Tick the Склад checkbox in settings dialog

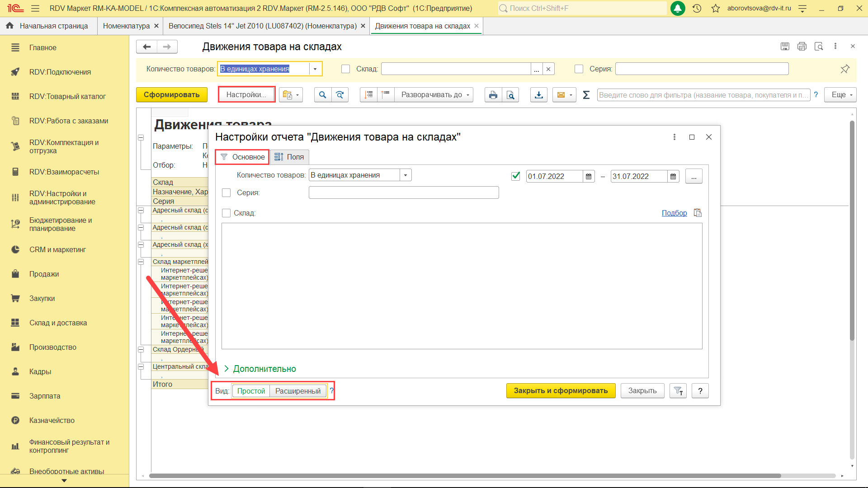tap(226, 213)
